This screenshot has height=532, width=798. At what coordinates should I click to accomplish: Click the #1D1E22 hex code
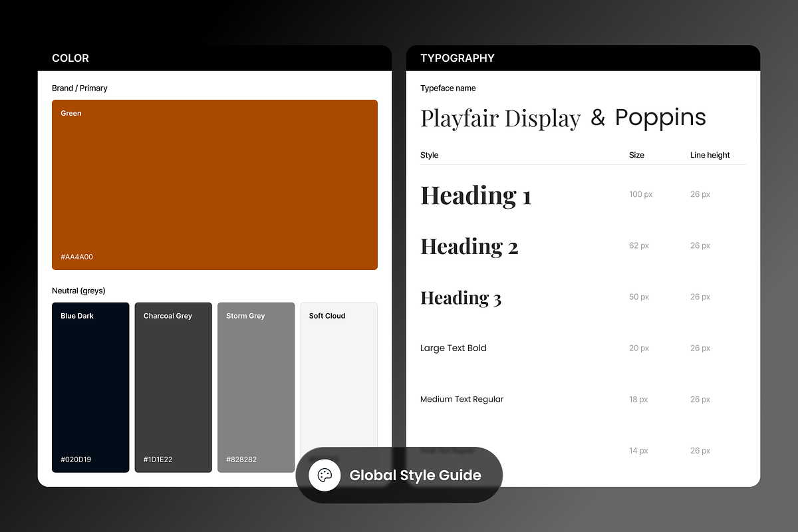pos(158,460)
